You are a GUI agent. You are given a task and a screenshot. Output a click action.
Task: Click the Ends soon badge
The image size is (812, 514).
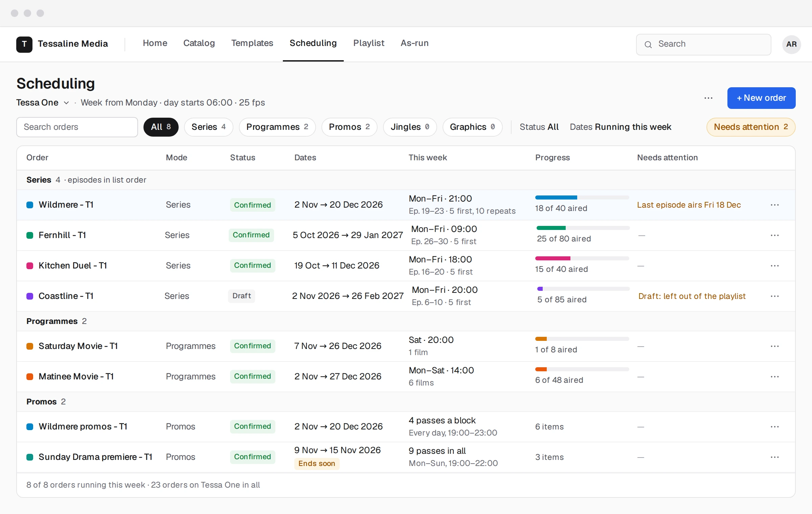click(x=317, y=464)
